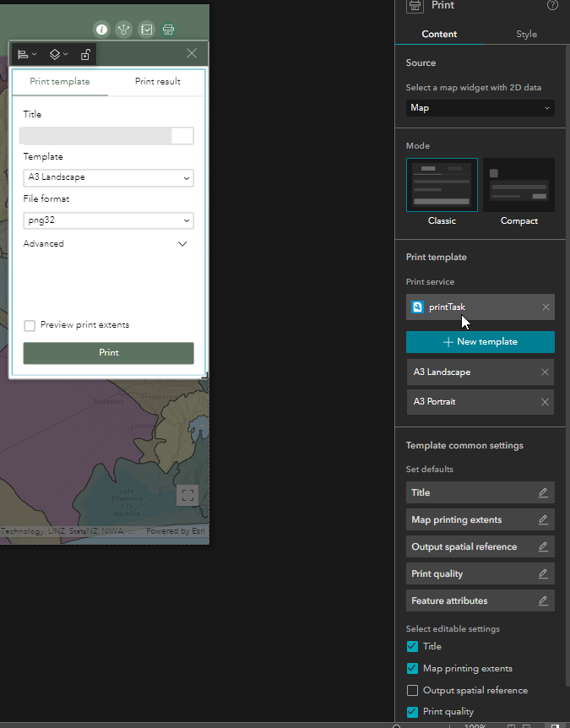Toggle the lock layout padlock icon
This screenshot has height=728, width=570.
[x=85, y=54]
